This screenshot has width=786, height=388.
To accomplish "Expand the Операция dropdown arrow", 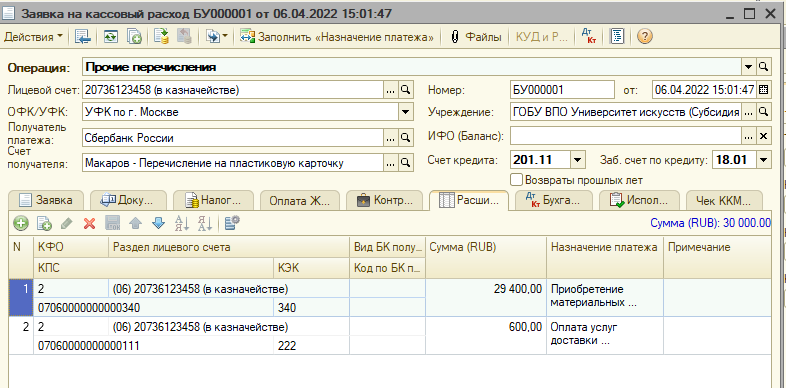I will pyautogui.click(x=749, y=66).
